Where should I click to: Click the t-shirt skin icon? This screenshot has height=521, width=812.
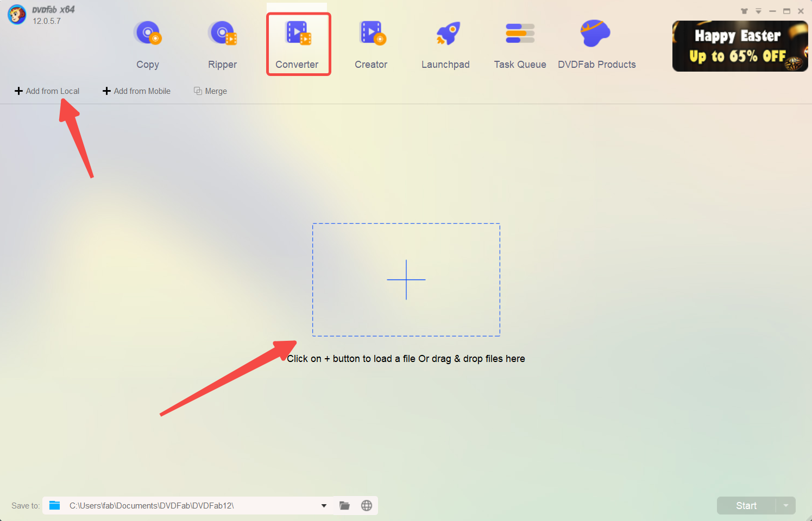click(744, 11)
